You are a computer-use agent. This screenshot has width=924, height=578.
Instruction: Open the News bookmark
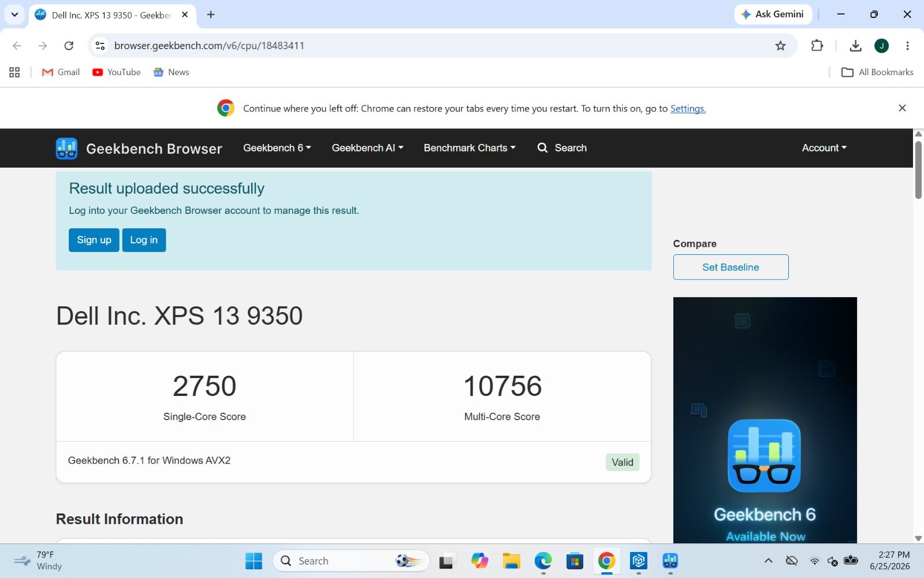171,72
